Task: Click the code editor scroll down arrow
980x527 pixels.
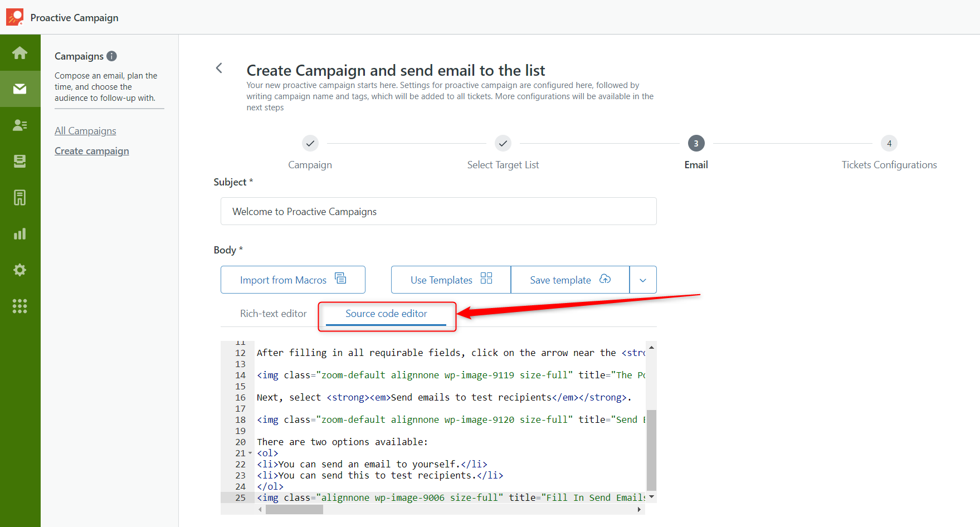Action: (x=651, y=496)
